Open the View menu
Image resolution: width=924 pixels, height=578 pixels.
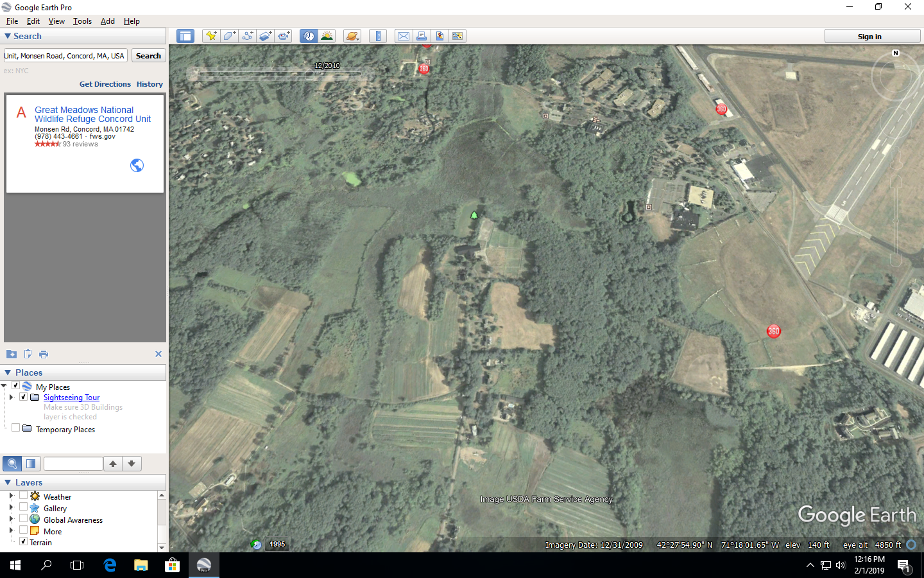[x=56, y=21]
